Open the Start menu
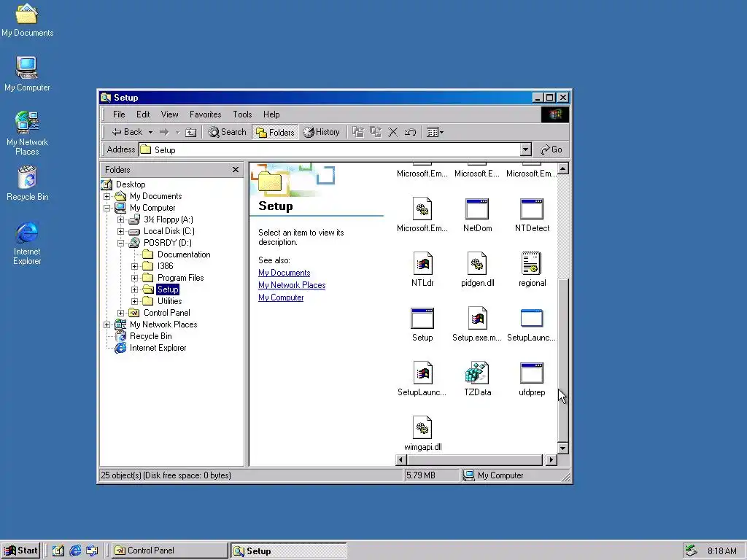Viewport: 747px width, 560px height. [x=20, y=551]
